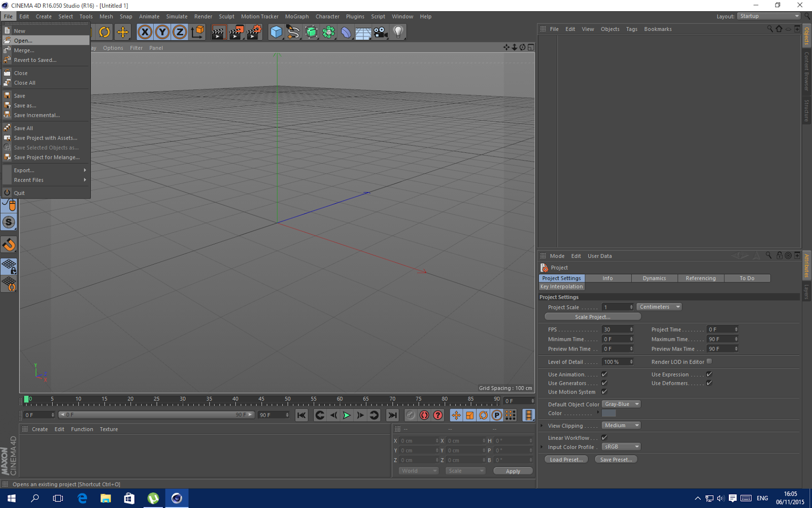Open the World coordinate dropdown
This screenshot has width=812, height=508.
click(x=419, y=471)
